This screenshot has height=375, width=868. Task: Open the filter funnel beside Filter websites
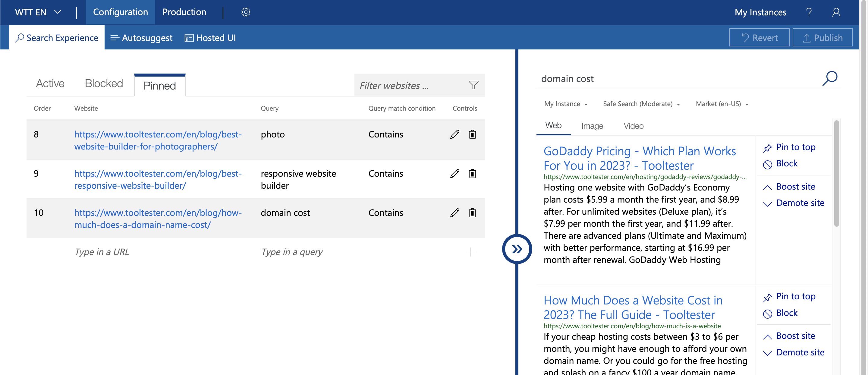click(473, 85)
